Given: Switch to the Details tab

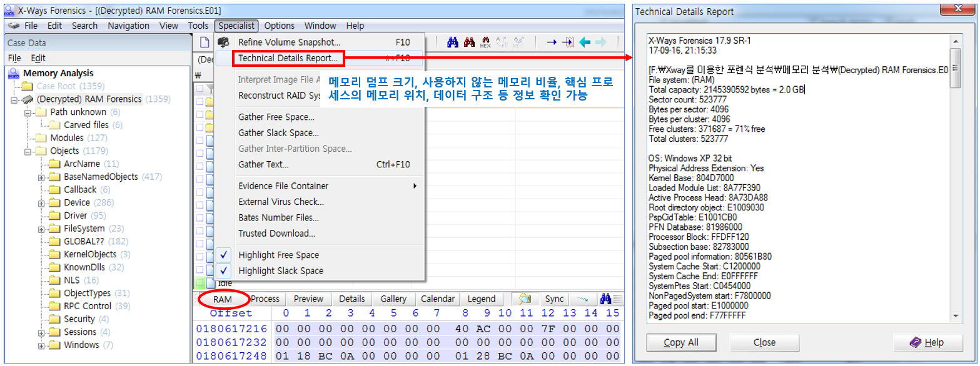Looking at the screenshot, I should (352, 299).
